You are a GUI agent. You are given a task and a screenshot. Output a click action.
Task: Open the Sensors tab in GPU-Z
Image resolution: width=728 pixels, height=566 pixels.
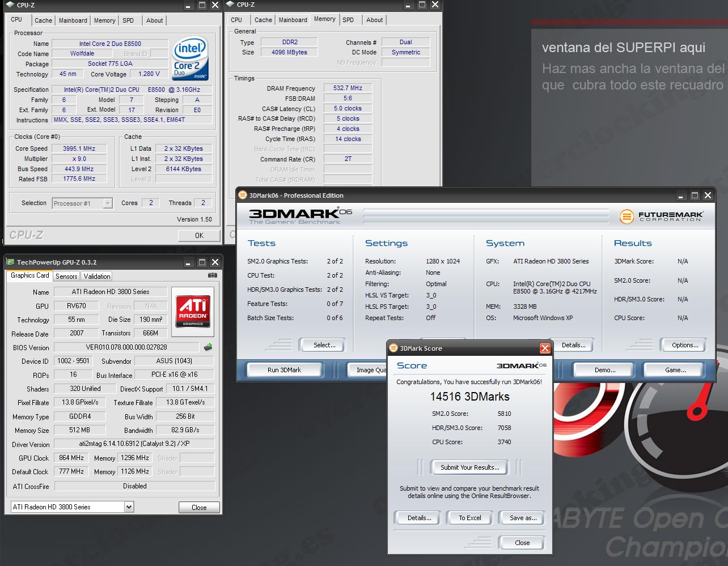[x=66, y=276]
